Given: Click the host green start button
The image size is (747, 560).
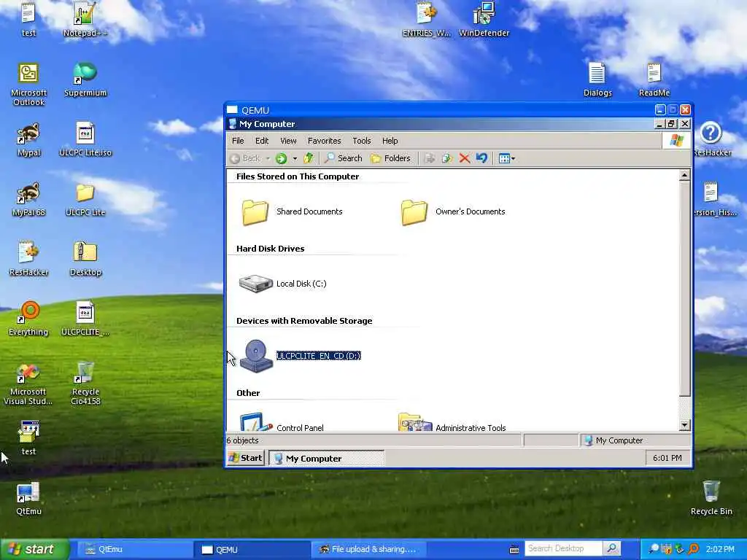Looking at the screenshot, I should click(x=34, y=550).
